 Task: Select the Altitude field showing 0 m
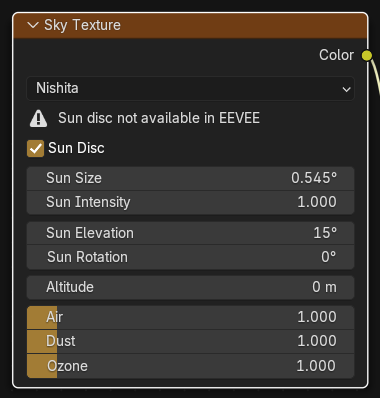pos(190,287)
